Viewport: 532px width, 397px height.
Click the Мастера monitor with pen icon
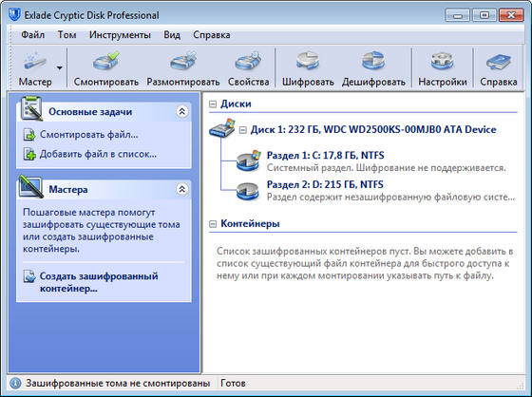click(31, 186)
